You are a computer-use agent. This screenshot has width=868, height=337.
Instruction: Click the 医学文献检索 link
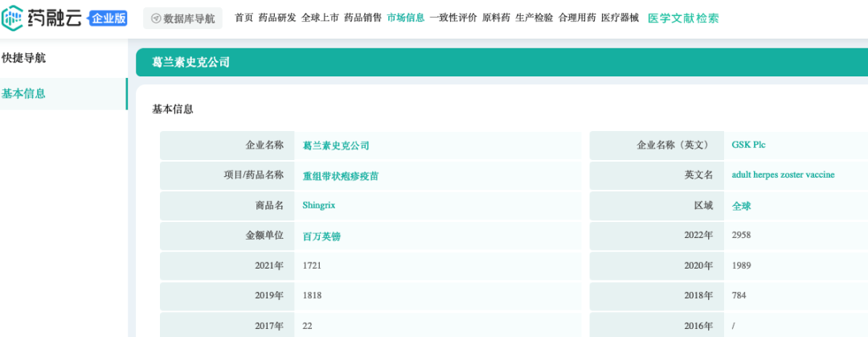click(x=683, y=18)
